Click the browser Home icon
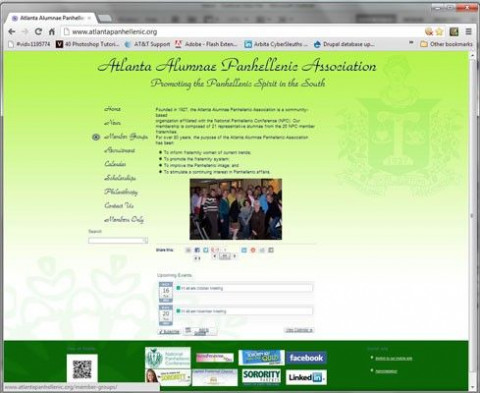 coord(52,32)
